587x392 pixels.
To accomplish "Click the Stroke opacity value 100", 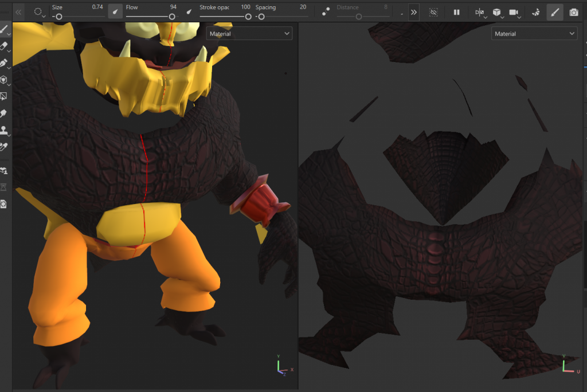I will (x=245, y=7).
